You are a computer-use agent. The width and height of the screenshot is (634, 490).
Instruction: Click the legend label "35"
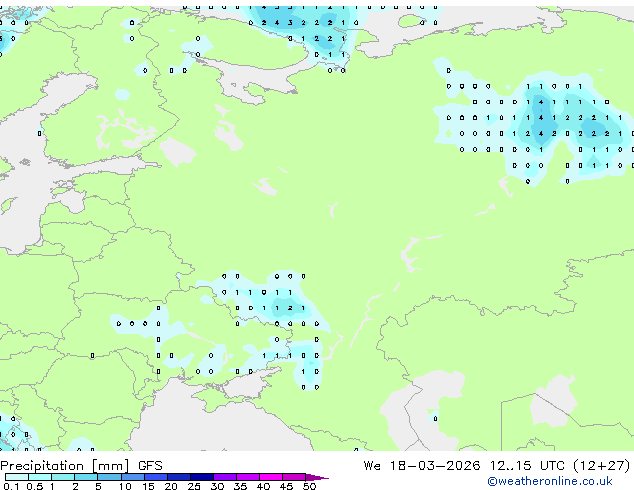click(x=241, y=486)
